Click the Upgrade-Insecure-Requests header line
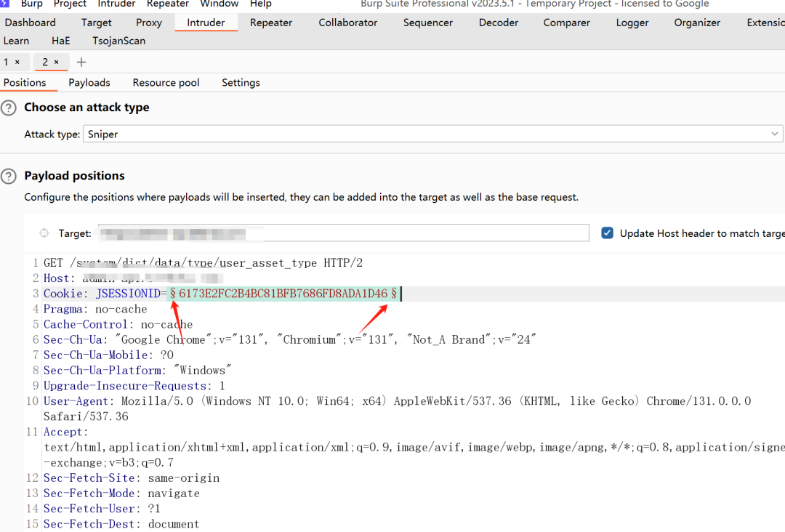The width and height of the screenshot is (785, 532). click(x=134, y=386)
